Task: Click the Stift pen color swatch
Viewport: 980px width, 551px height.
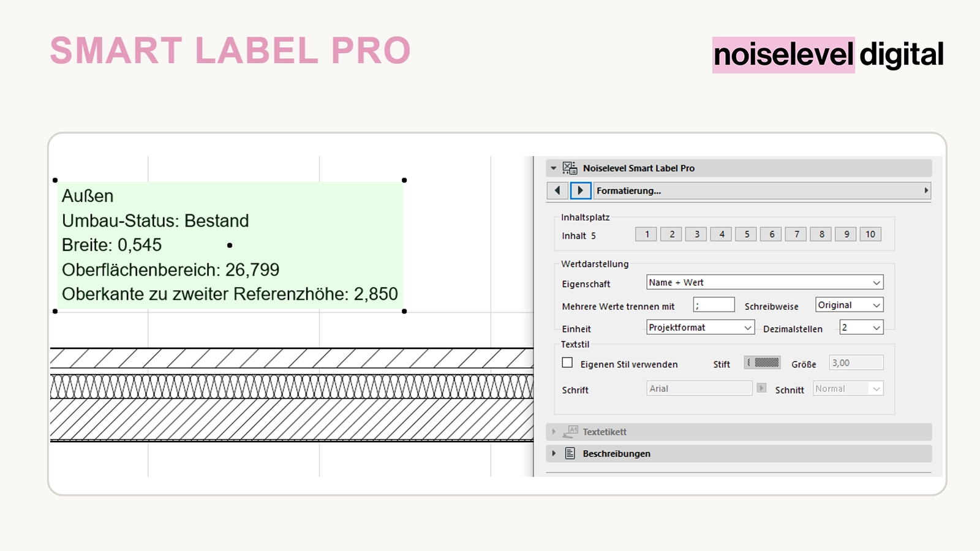Action: (x=762, y=362)
